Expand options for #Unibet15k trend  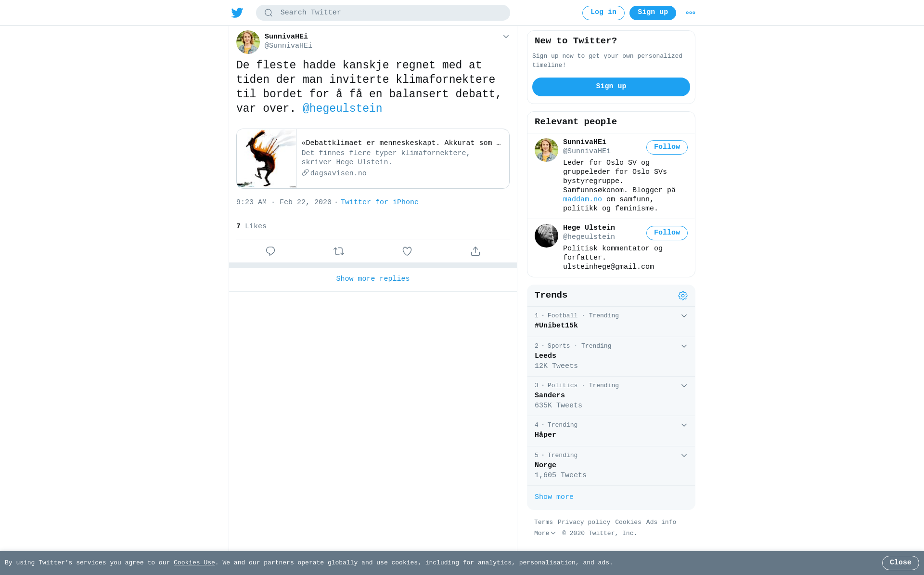(x=684, y=316)
